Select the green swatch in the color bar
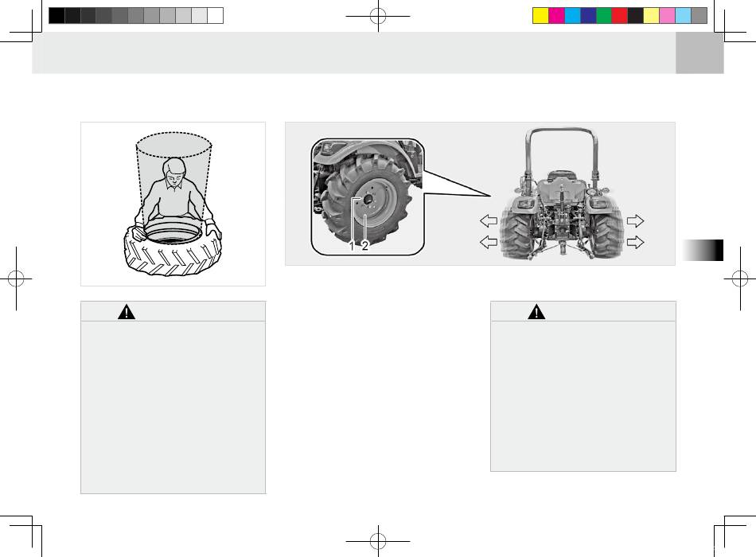Screen dimensions: 756x557 pyautogui.click(x=604, y=15)
